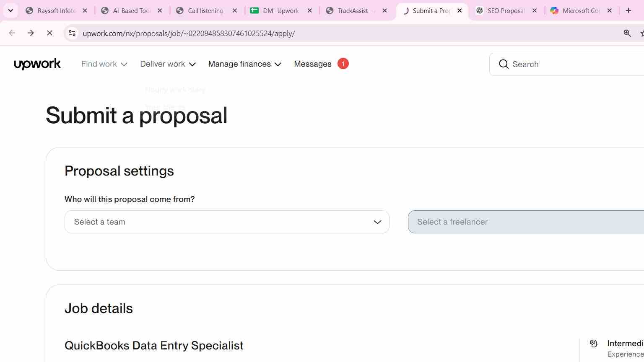This screenshot has height=362, width=644.
Task: Close the Call listening tab
Action: tap(235, 10)
